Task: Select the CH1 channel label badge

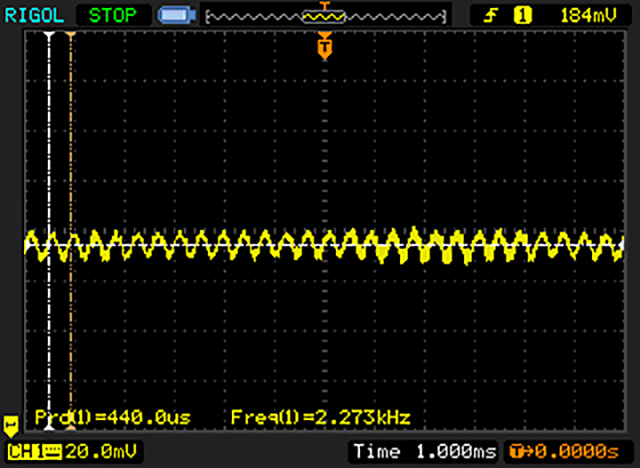Action: (x=35, y=452)
